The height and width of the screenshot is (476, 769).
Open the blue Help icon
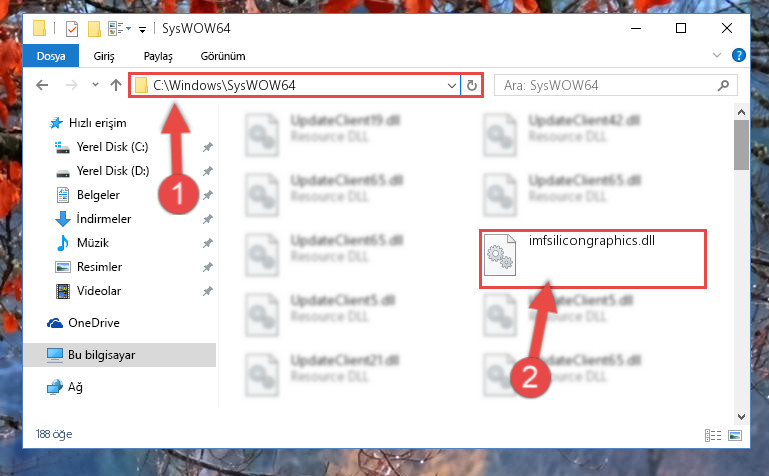pyautogui.click(x=738, y=55)
